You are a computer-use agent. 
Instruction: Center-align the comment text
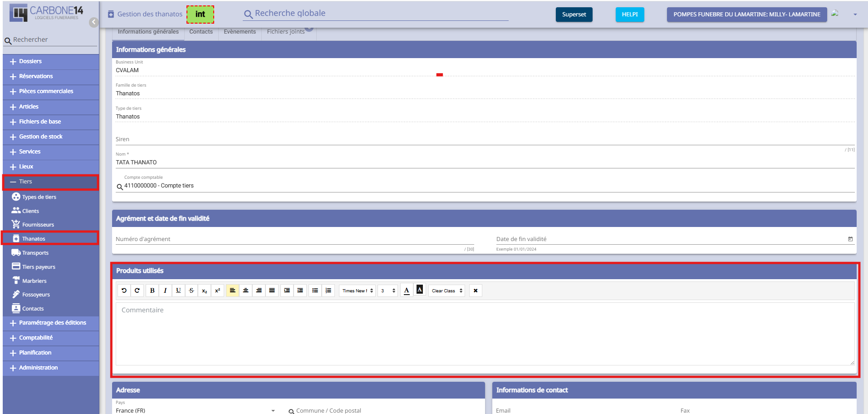pos(245,291)
